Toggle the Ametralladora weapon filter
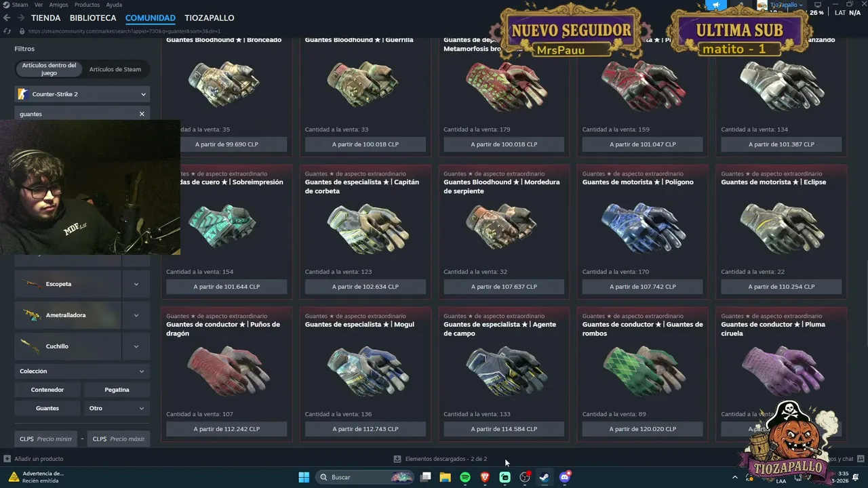The height and width of the screenshot is (488, 868). (x=68, y=315)
